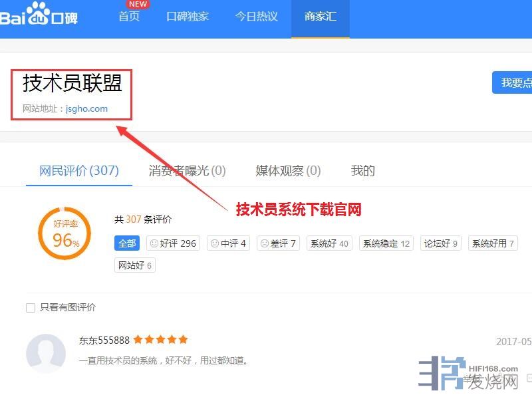
Task: Select the 商家汇 navigation tab
Action: click(x=321, y=17)
